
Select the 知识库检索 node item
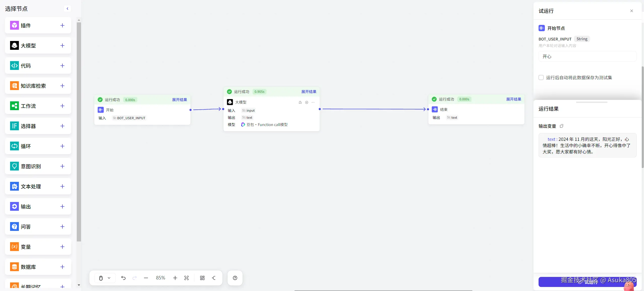coord(33,86)
